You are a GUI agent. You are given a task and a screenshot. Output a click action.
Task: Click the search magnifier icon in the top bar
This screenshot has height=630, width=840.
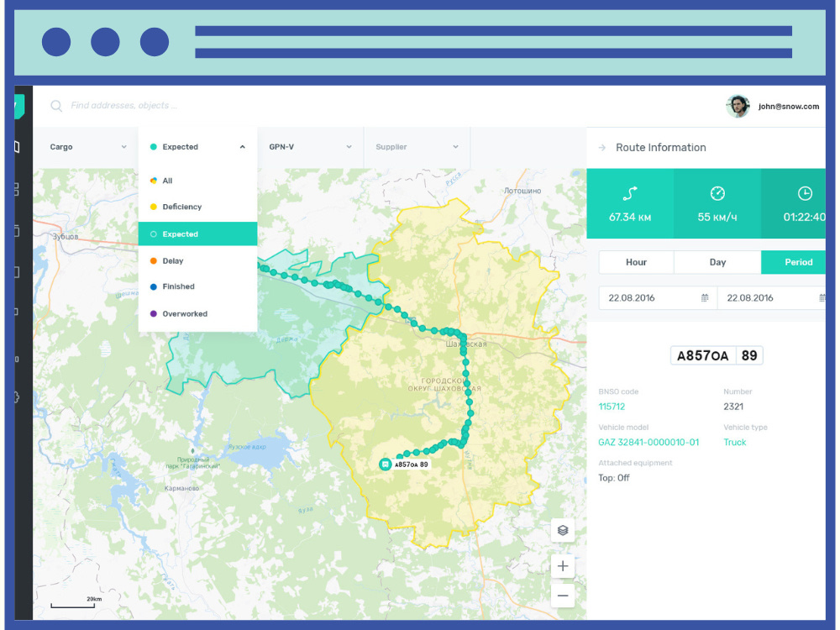55,106
